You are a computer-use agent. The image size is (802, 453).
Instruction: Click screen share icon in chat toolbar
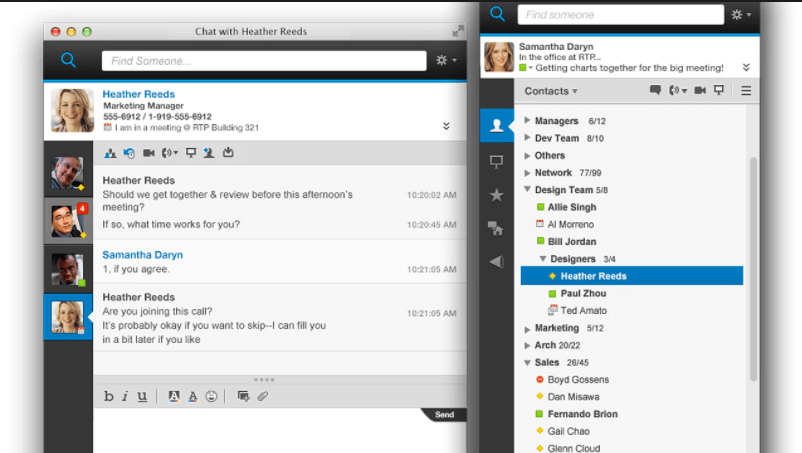[191, 153]
